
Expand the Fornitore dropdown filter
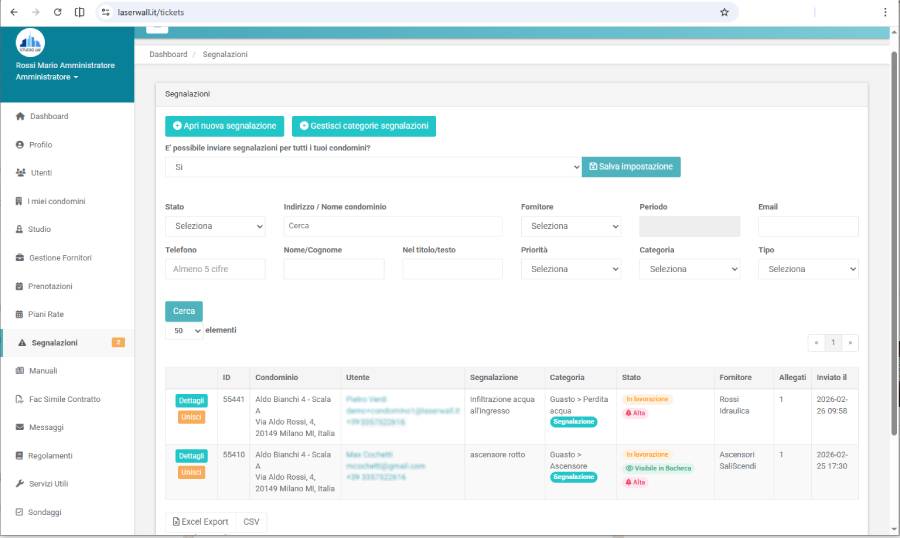[x=571, y=226]
